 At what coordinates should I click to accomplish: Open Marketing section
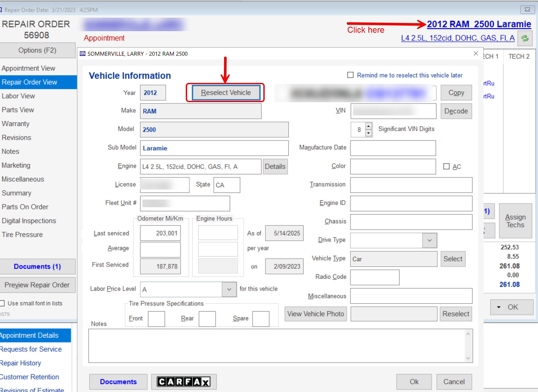16,165
